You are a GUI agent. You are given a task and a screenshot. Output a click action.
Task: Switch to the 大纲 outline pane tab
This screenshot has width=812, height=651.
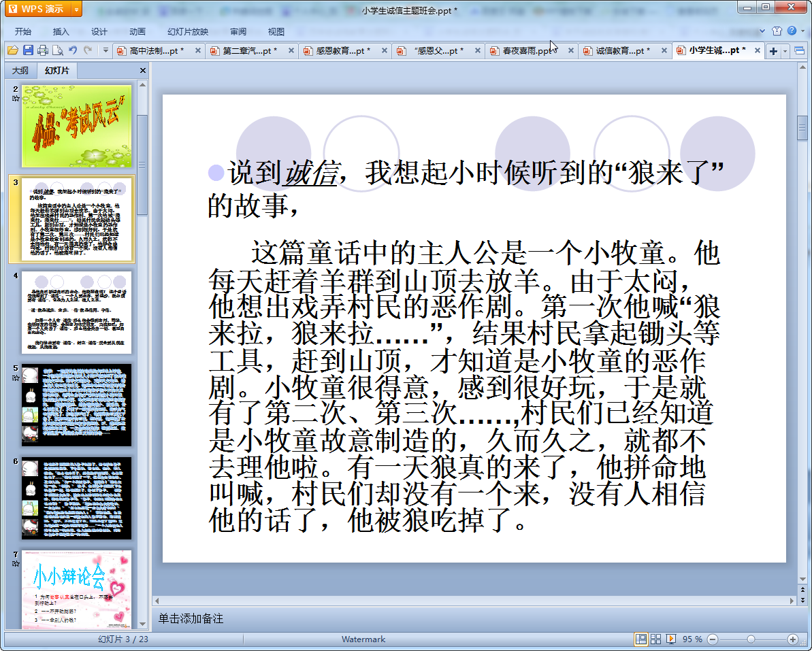point(20,70)
